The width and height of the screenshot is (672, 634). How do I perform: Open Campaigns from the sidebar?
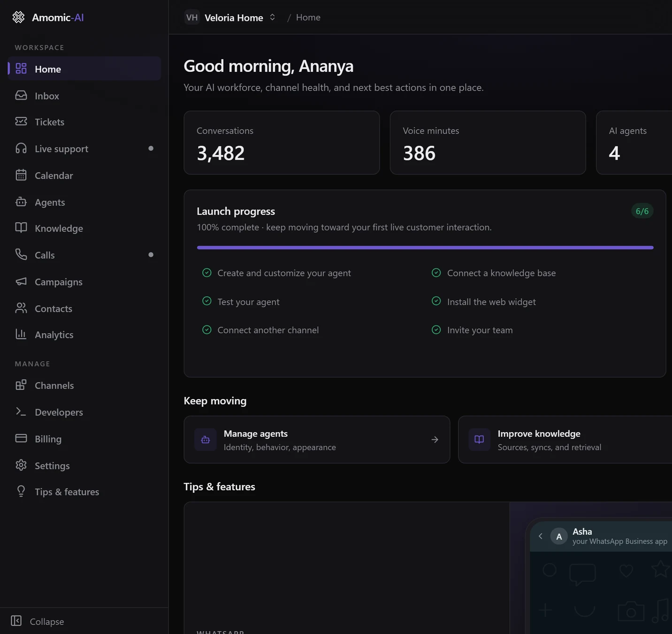click(84, 281)
